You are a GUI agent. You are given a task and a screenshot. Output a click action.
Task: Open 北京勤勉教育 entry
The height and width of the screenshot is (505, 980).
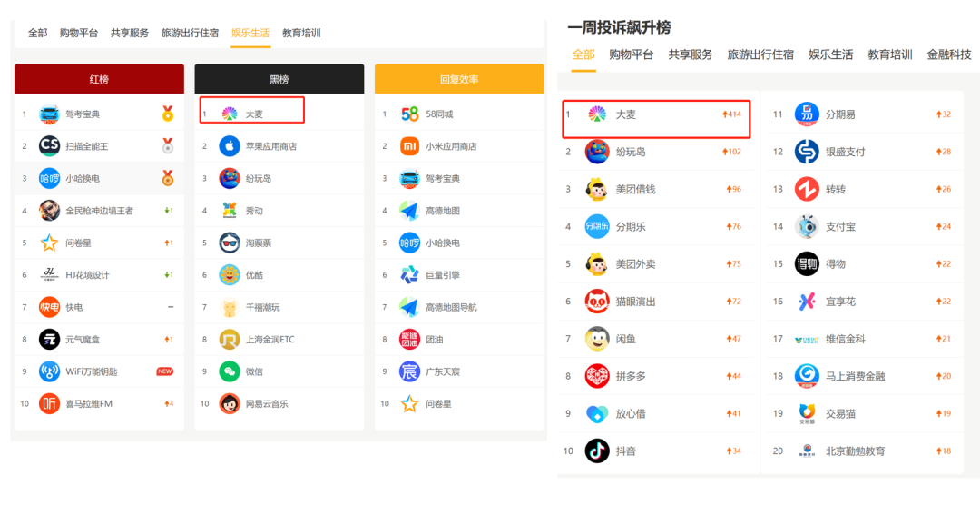866,451
